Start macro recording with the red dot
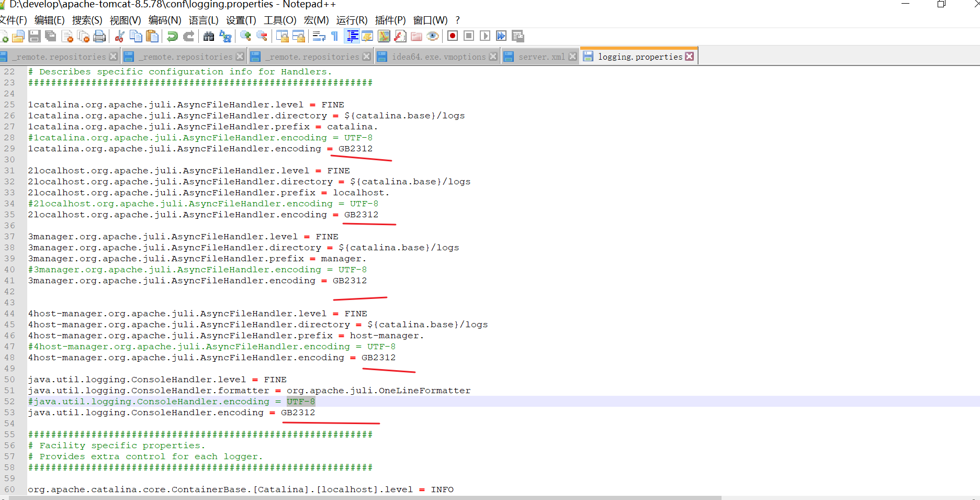This screenshot has width=980, height=500. click(453, 36)
